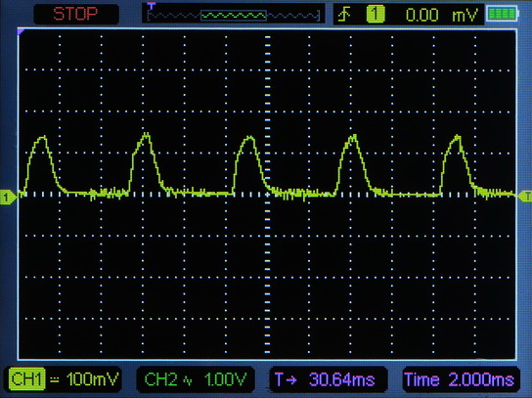
Task: Click the red STOP run status indicator
Action: 75,14
